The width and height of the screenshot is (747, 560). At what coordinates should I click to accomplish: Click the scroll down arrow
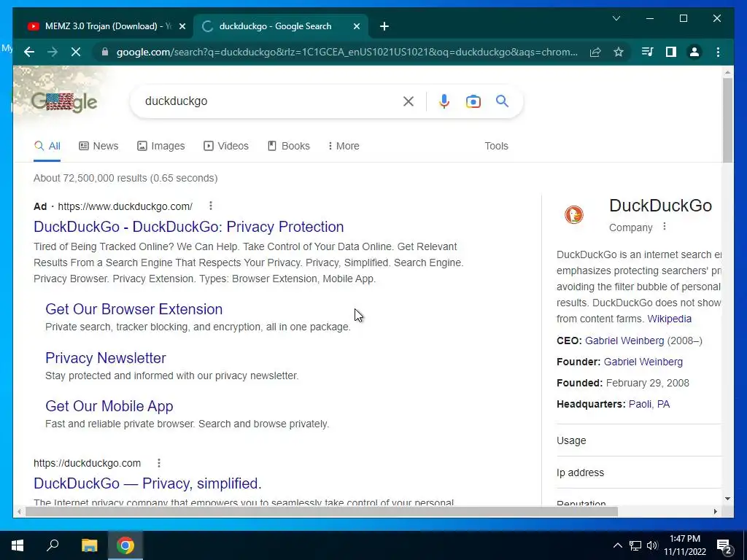click(727, 499)
